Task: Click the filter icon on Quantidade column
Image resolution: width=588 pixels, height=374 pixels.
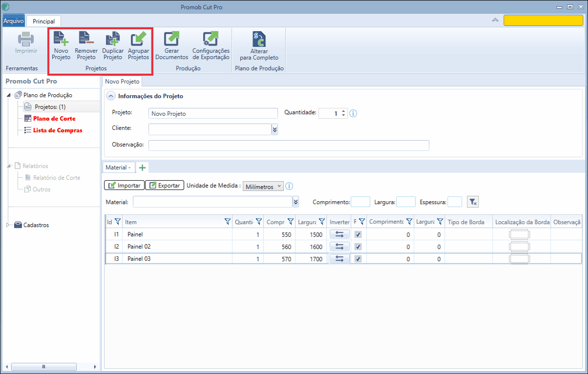Action: click(x=259, y=222)
